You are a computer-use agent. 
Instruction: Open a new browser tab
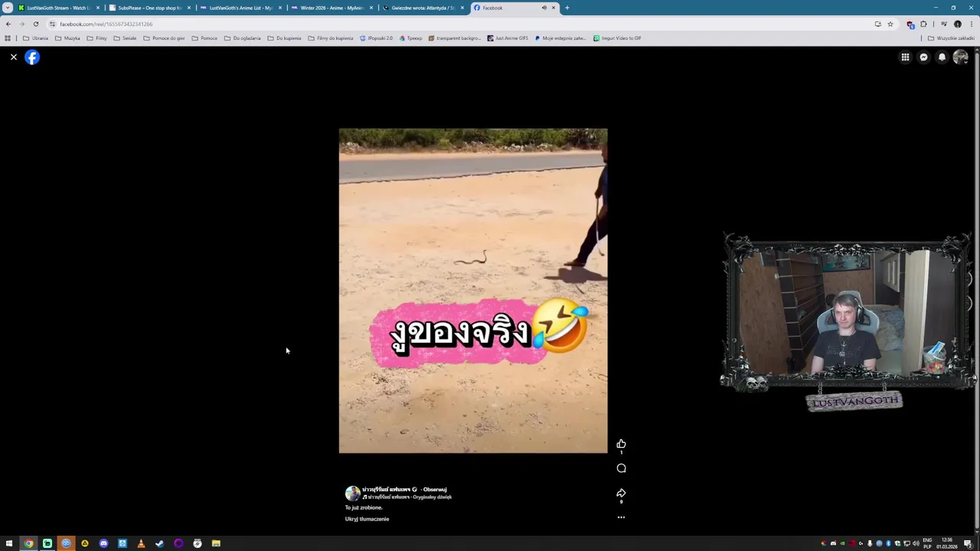(567, 8)
